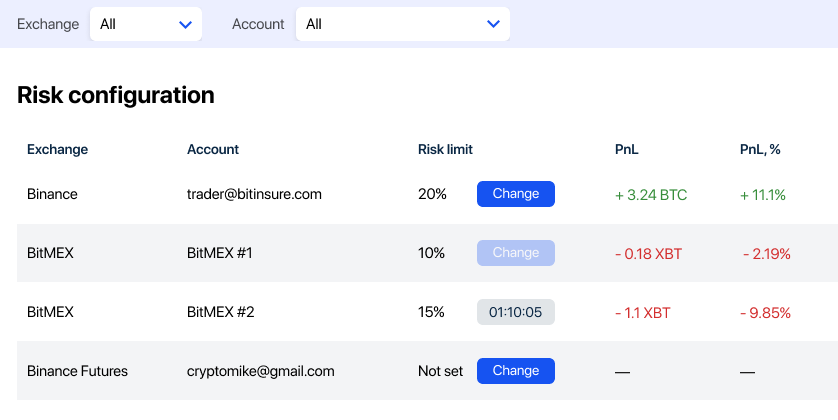The image size is (838, 420).
Task: Click the - 2.19% PnL percent value
Action: [x=767, y=254]
